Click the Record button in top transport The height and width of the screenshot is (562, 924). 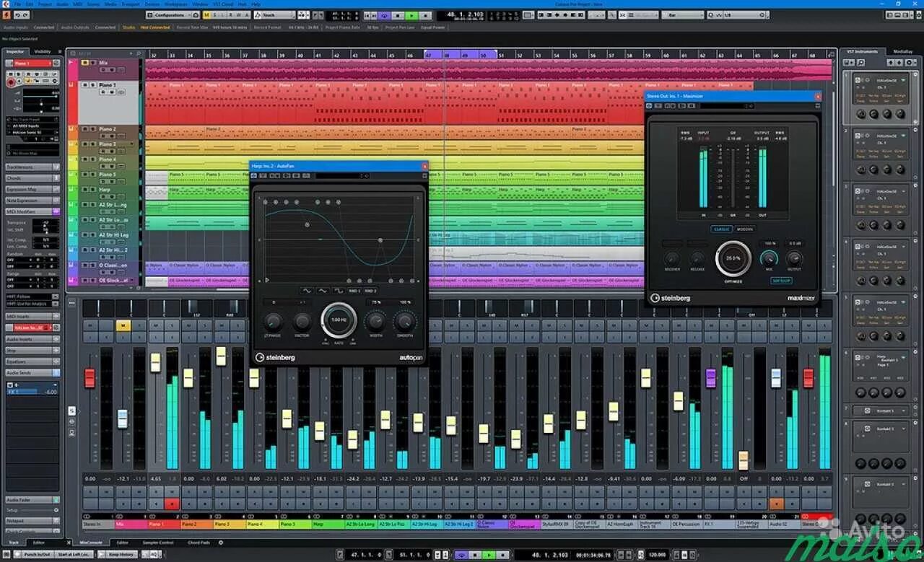425,15
